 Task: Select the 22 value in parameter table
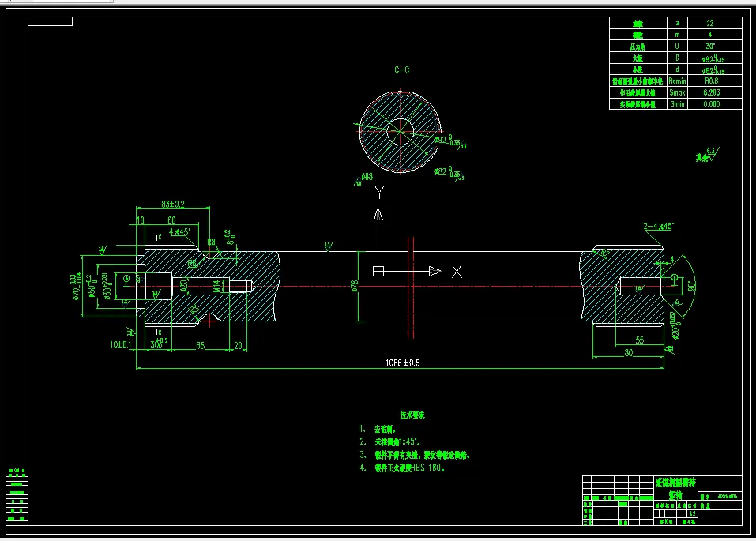pos(709,23)
